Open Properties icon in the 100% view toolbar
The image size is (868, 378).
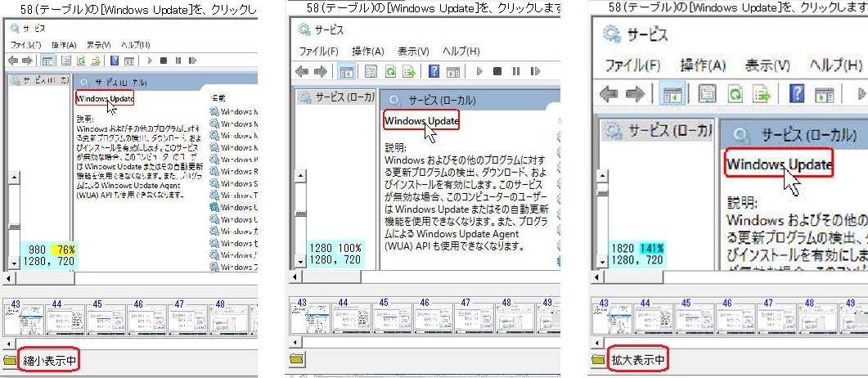click(371, 71)
